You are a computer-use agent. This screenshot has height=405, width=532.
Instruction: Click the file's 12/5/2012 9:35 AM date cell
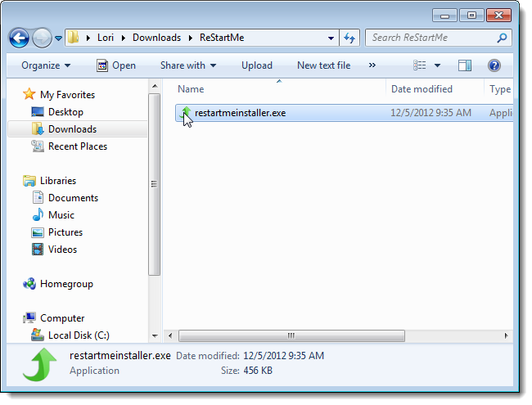click(x=431, y=113)
